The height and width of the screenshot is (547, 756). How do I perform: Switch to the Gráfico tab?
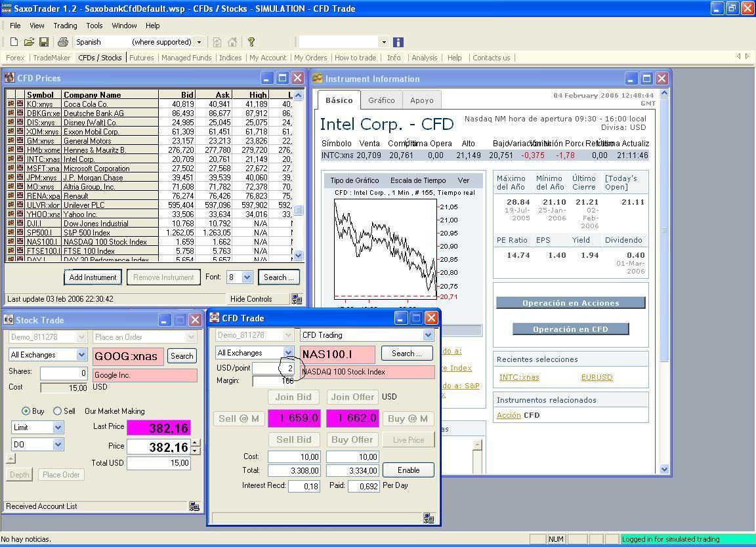(x=381, y=100)
